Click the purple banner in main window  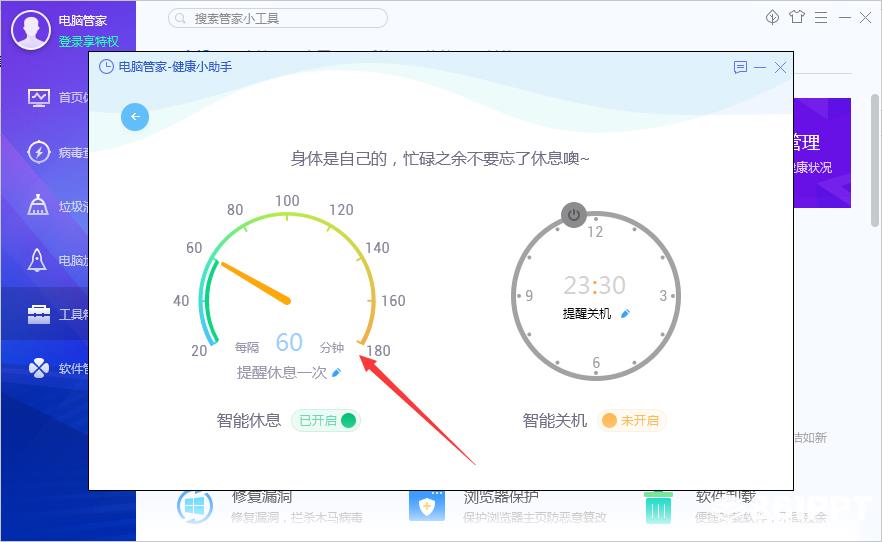822,153
